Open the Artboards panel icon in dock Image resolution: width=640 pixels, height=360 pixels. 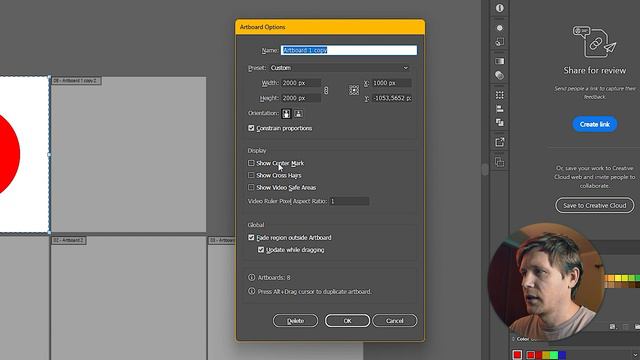(x=500, y=162)
